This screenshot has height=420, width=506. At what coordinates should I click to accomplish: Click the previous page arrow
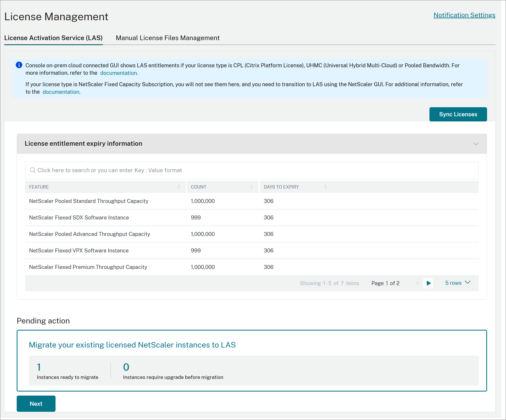[x=417, y=283]
